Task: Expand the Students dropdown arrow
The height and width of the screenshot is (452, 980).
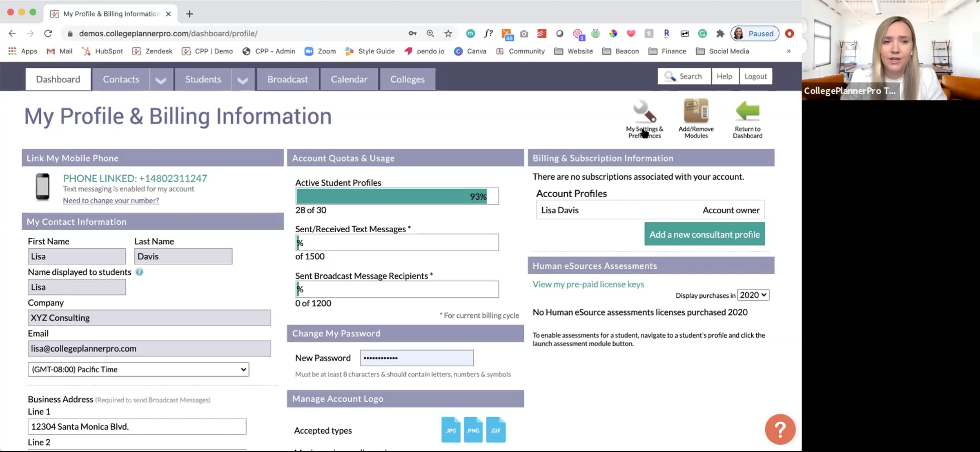Action: pyautogui.click(x=243, y=80)
